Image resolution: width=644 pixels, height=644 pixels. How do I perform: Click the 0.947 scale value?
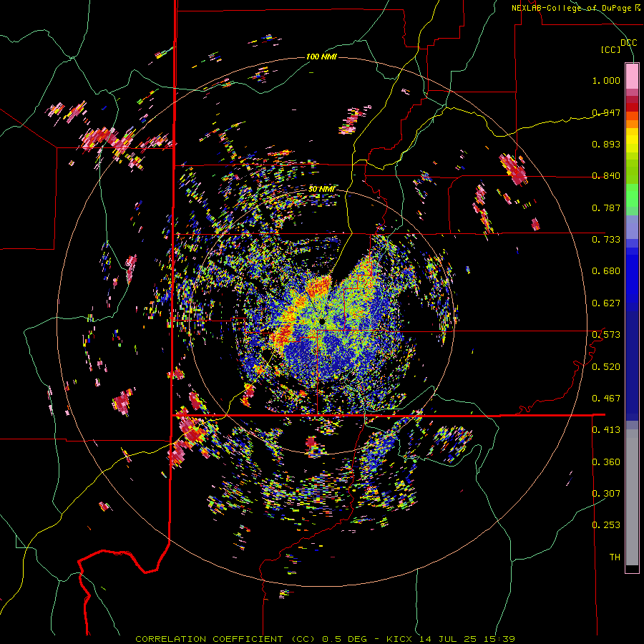tap(606, 112)
